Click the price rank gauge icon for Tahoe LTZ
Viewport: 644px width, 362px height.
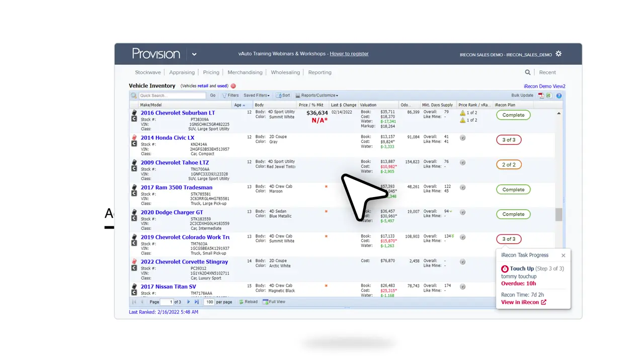click(462, 162)
